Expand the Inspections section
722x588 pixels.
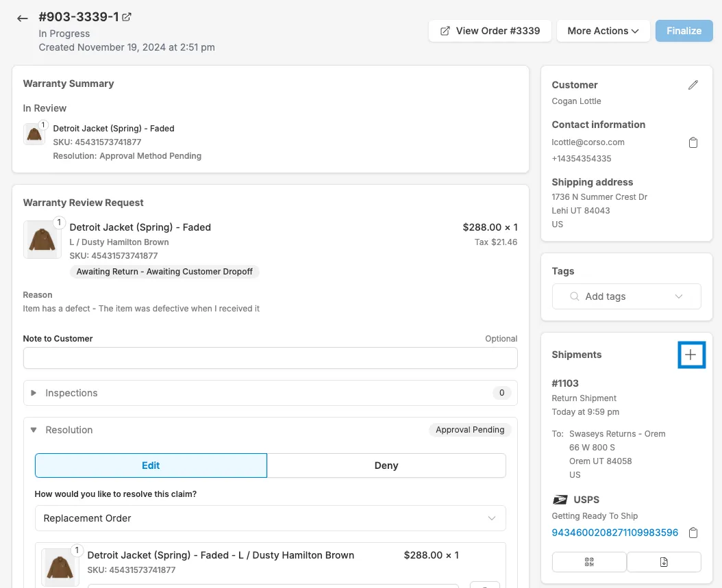click(x=71, y=393)
